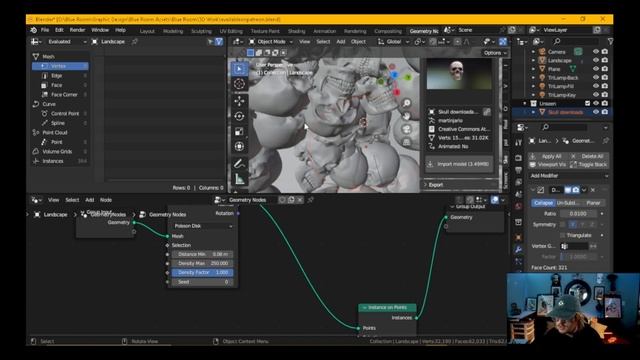Open the File menu
640x360 pixels.
click(x=45, y=30)
